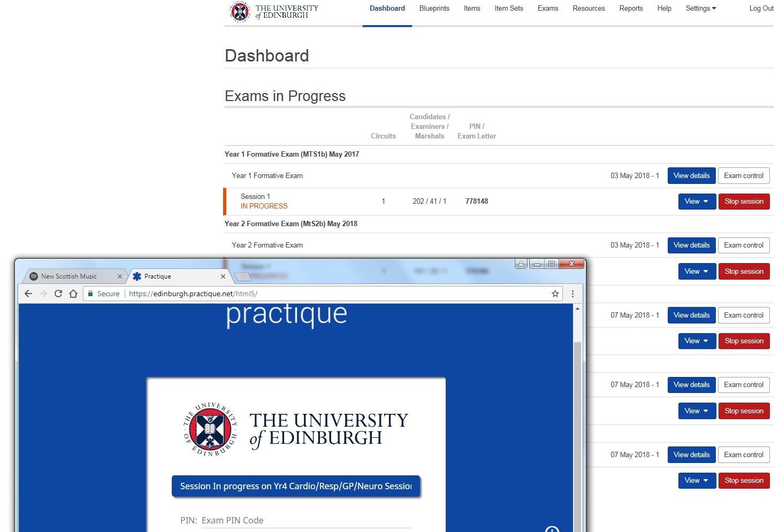This screenshot has height=532, width=779.
Task: Open the Resources section
Action: click(x=589, y=9)
